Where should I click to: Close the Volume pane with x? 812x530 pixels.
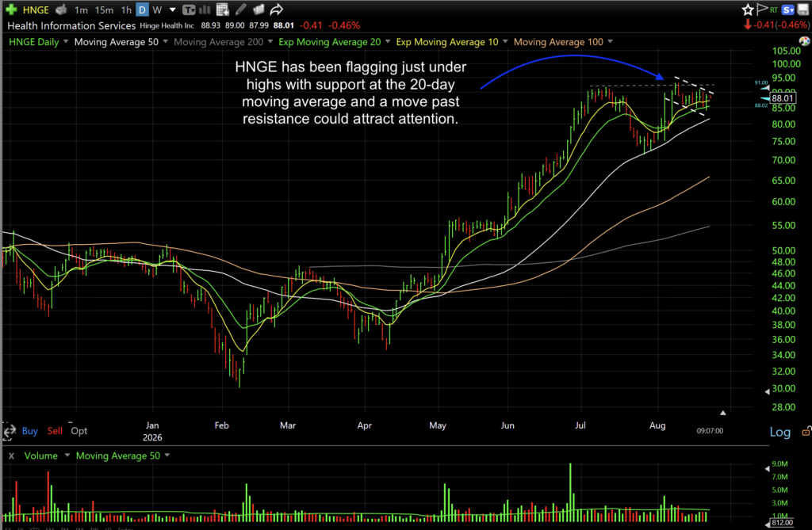click(11, 456)
